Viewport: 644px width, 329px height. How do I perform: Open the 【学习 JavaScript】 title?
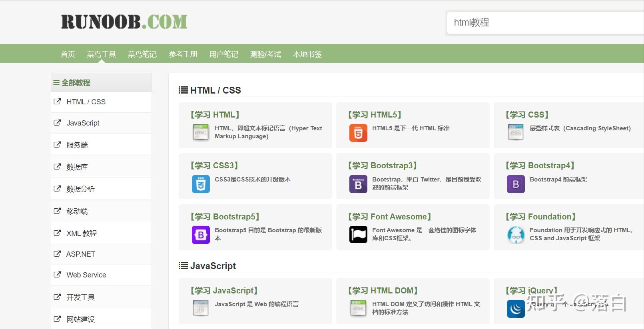point(224,291)
